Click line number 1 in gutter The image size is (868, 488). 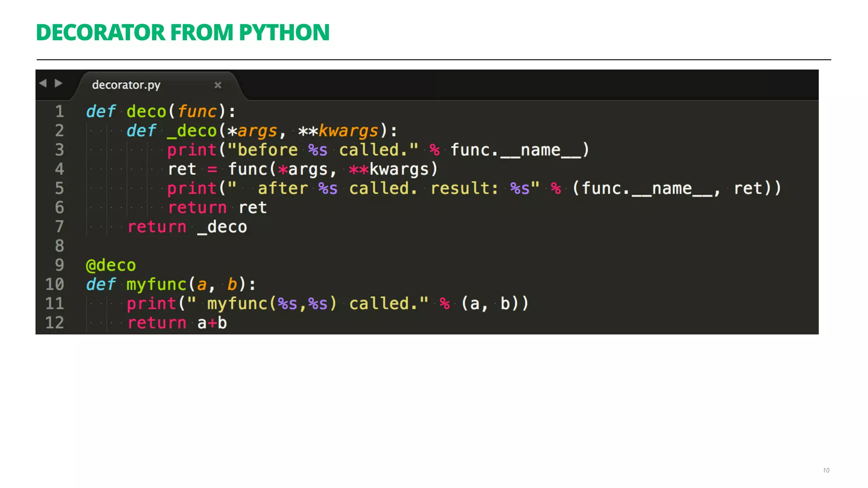(59, 111)
